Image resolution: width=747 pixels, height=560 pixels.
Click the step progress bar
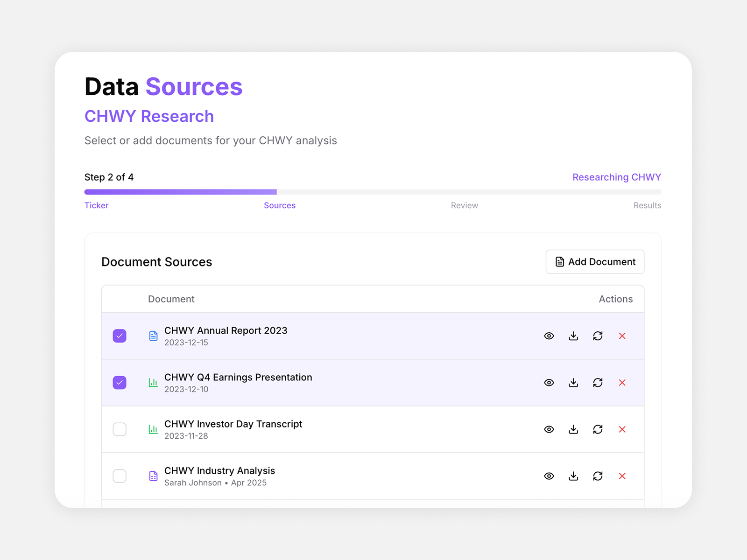pos(373,192)
